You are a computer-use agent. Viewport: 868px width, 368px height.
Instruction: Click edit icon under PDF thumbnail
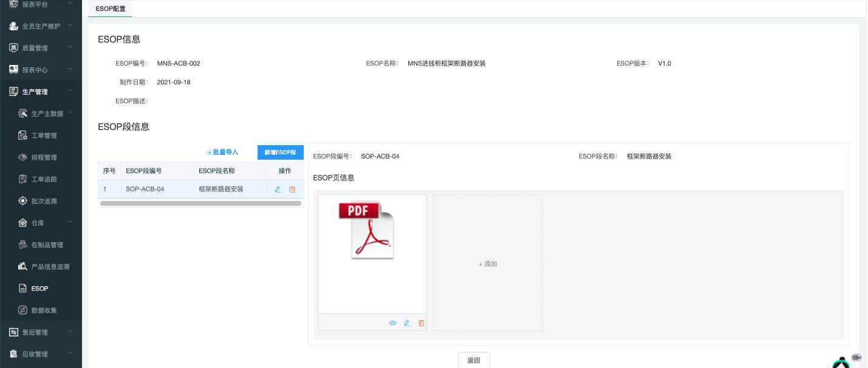[x=407, y=323]
